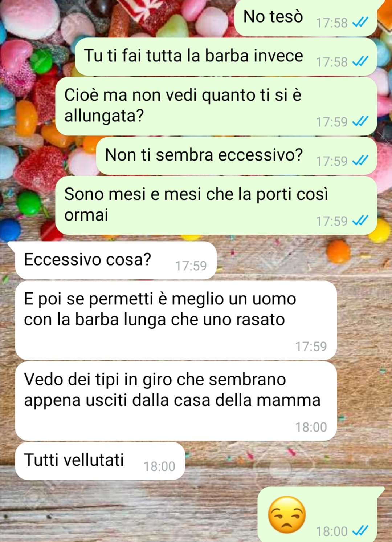
Task: Select the 'Non ti sembra eccessivo?' bubble
Action: (x=237, y=156)
